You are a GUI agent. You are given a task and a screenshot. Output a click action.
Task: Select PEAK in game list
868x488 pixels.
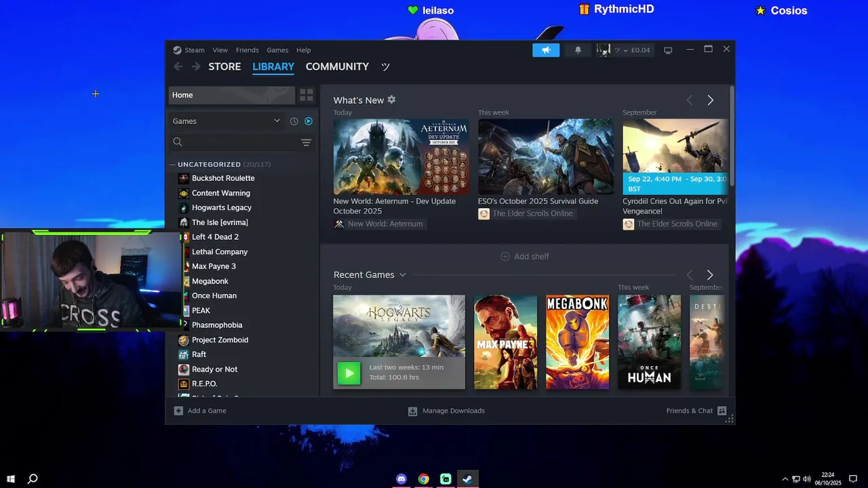click(x=201, y=310)
